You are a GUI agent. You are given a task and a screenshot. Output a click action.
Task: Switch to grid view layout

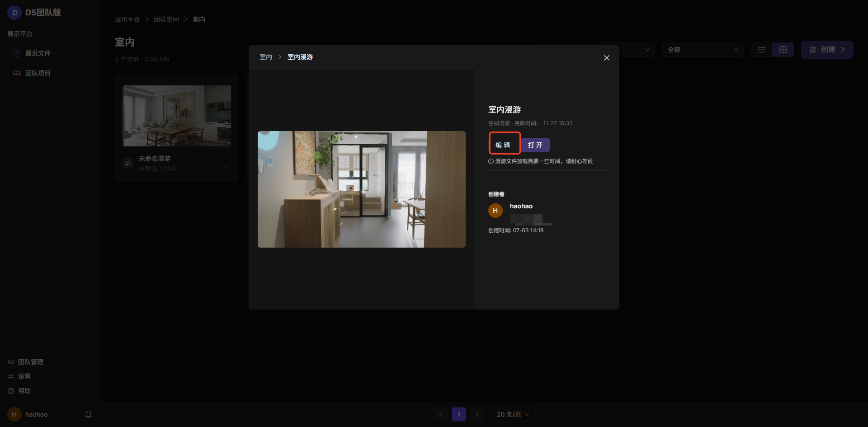(x=783, y=50)
